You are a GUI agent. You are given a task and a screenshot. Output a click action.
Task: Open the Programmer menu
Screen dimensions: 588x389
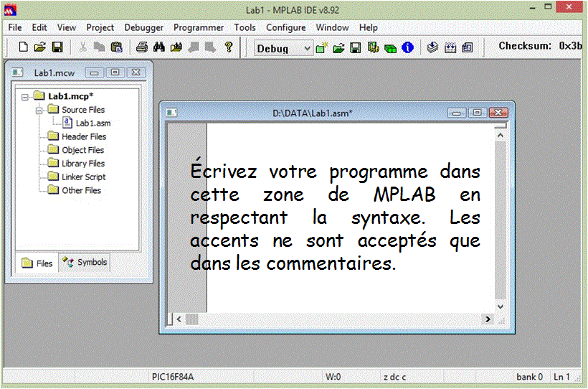tap(199, 27)
